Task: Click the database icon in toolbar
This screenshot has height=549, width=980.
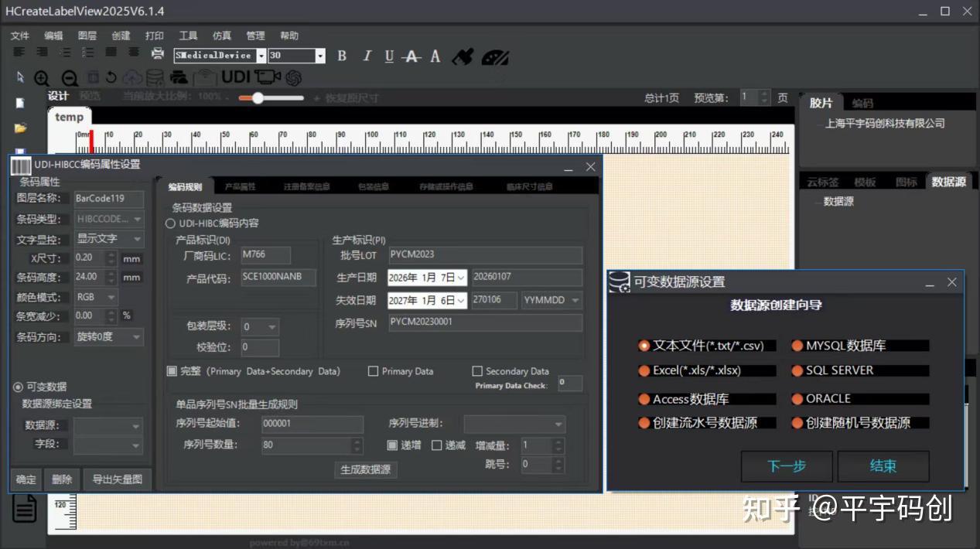Action: tap(155, 77)
